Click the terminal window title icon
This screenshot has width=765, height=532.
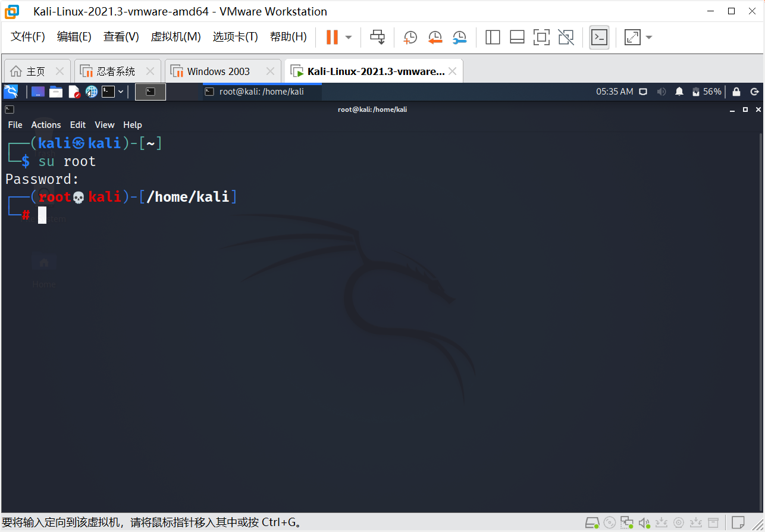pos(9,109)
